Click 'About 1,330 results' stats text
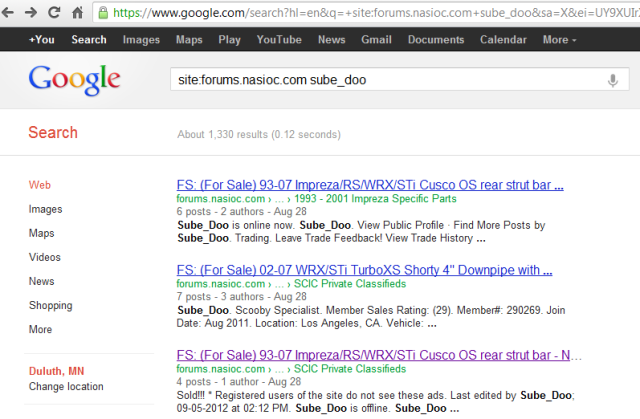Image resolution: width=640 pixels, height=419 pixels. [x=222, y=134]
